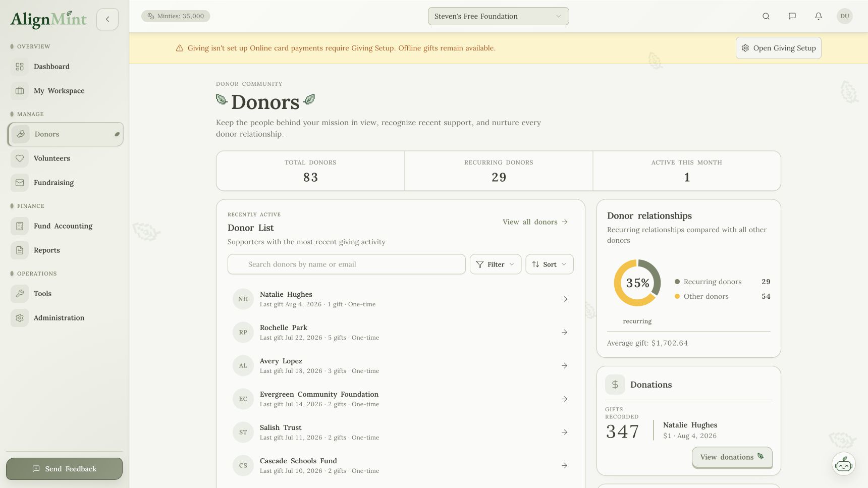Click the Fundraising envelope icon
Image resolution: width=868 pixels, height=488 pixels.
(20, 183)
